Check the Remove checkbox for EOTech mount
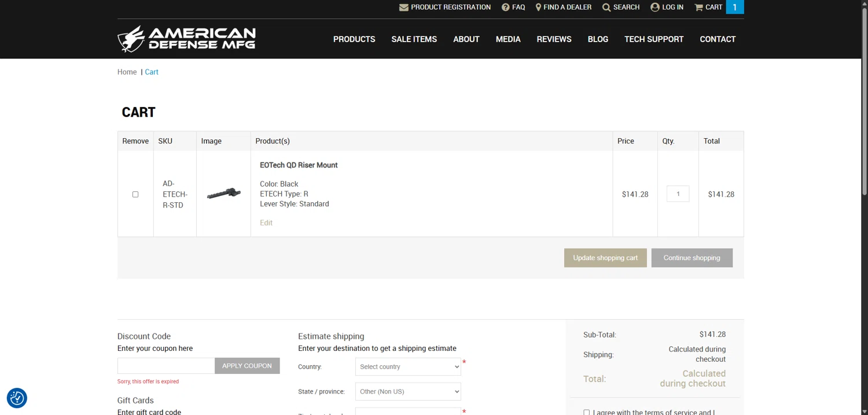This screenshot has width=868, height=415. 135,194
